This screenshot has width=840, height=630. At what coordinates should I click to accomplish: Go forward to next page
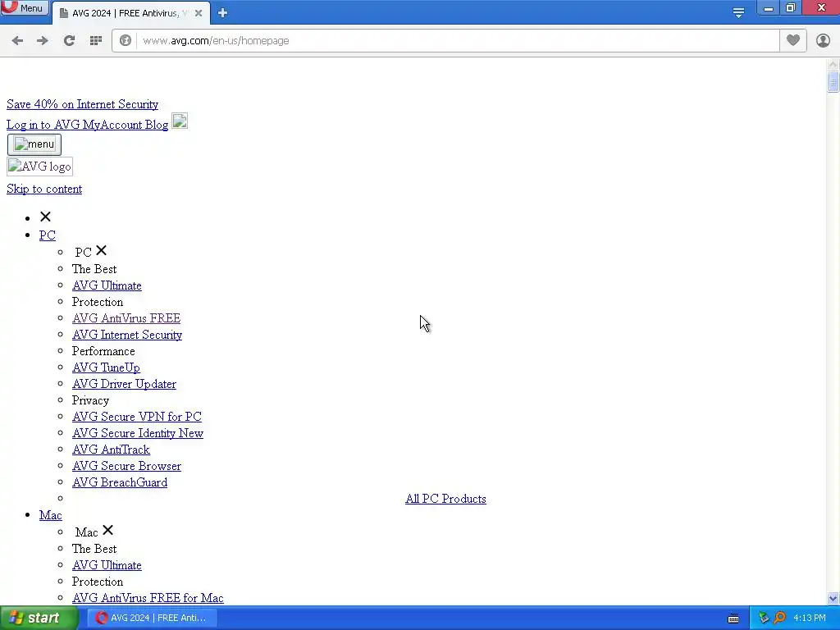[43, 41]
